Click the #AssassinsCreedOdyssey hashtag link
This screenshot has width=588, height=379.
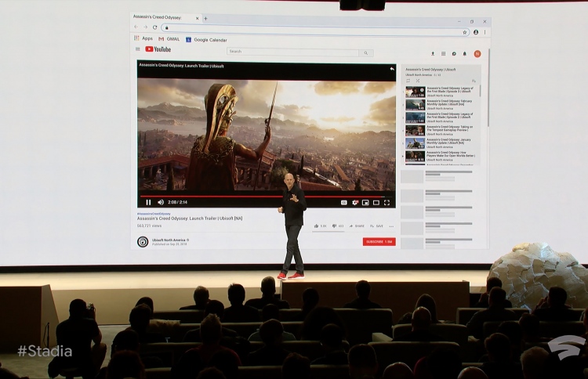point(154,214)
